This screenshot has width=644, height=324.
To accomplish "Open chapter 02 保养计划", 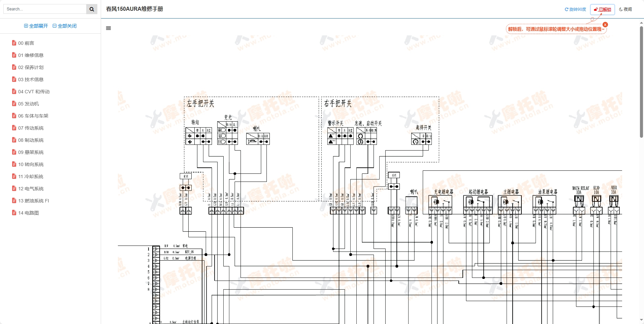I will pos(31,67).
